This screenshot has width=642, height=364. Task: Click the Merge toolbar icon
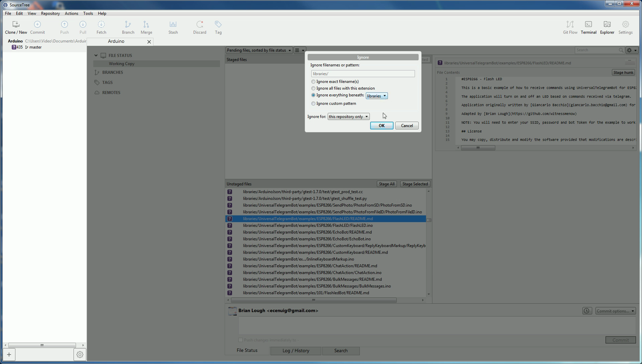coord(146,27)
